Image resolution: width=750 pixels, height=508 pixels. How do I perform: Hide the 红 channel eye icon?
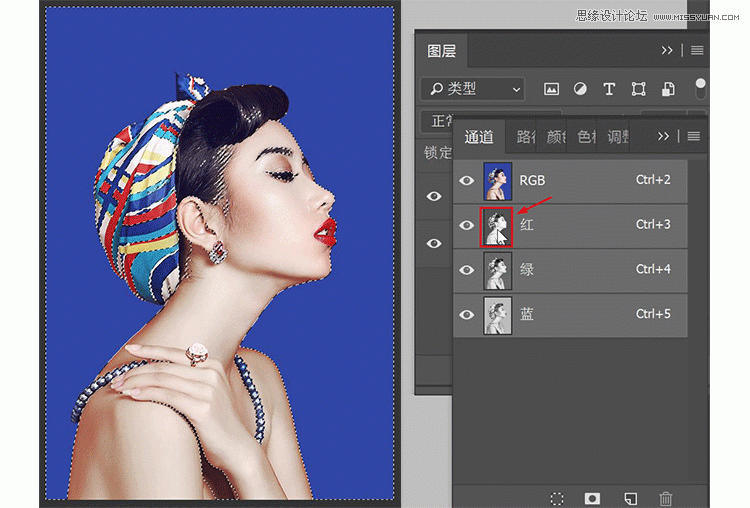tap(466, 225)
